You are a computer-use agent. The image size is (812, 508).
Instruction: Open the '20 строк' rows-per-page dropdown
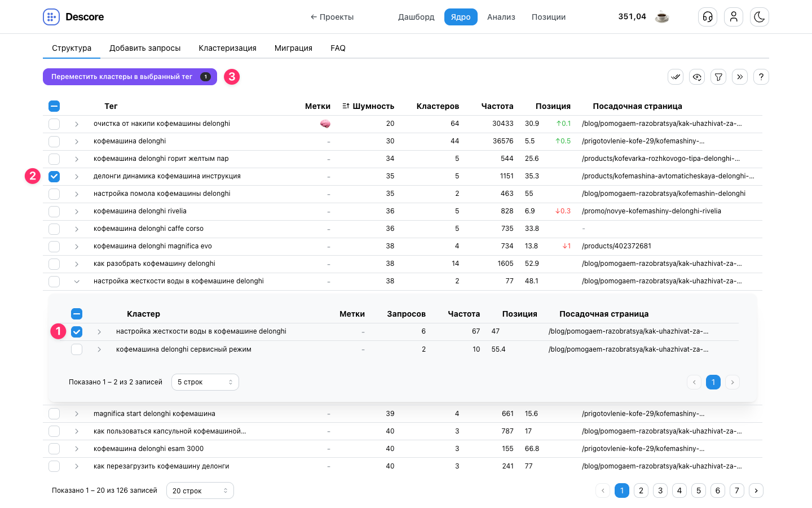pos(200,491)
